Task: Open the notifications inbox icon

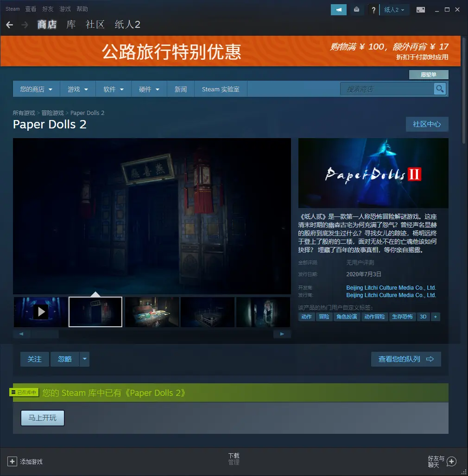Action: pyautogui.click(x=357, y=10)
